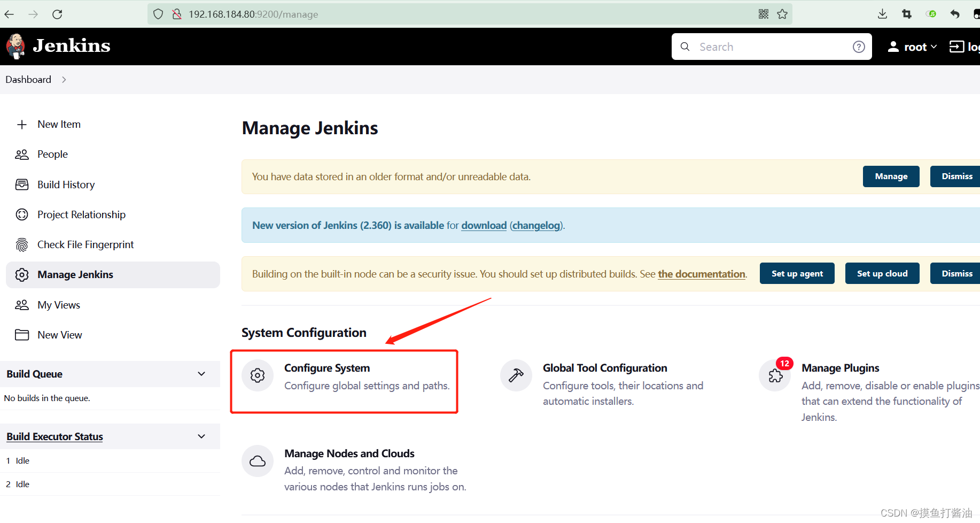The height and width of the screenshot is (523, 980).
Task: Open Manage Nodes and Clouds
Action: tap(349, 453)
